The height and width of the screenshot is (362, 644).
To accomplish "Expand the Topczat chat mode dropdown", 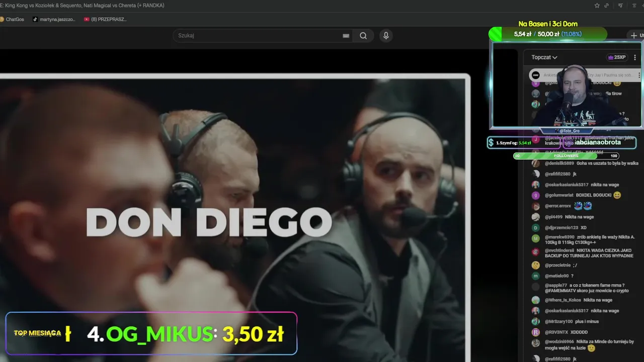I will point(544,57).
